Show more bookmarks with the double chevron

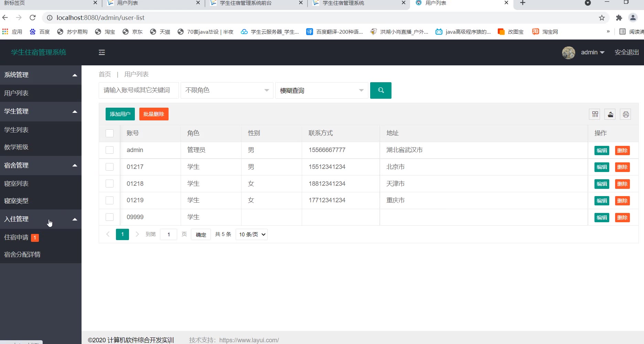pos(608,32)
